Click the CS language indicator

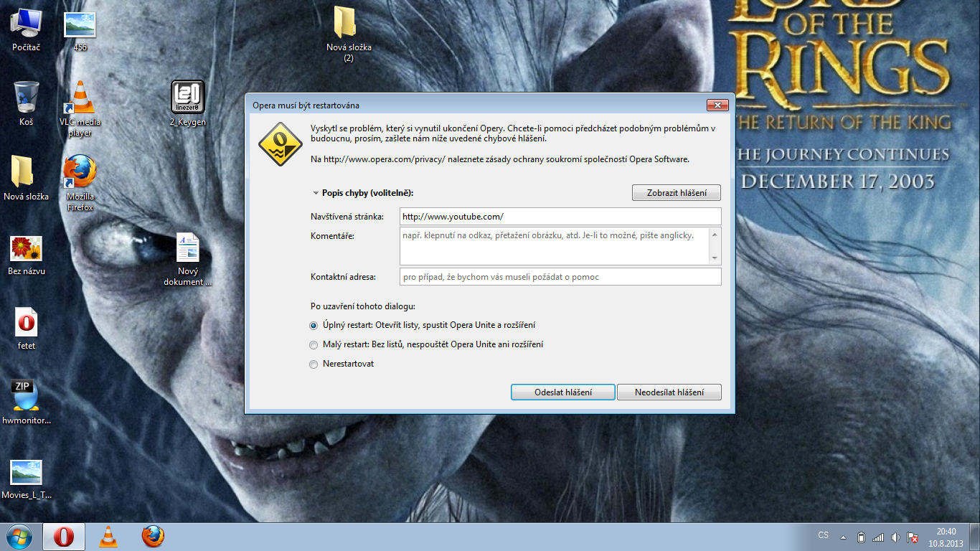tap(824, 535)
